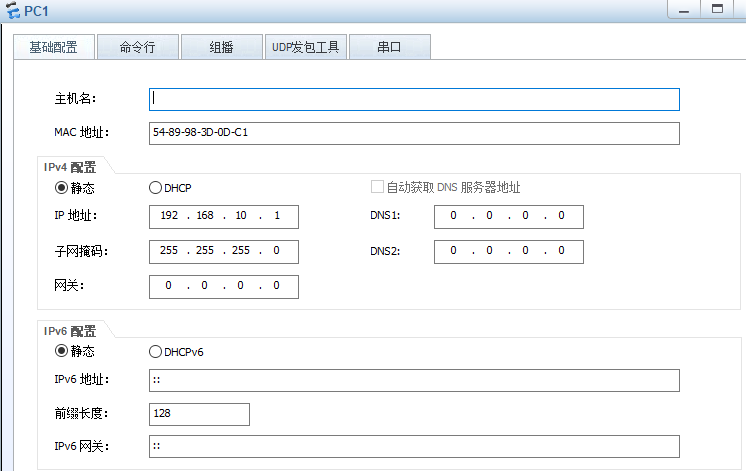Click the PC1 window title text

[37, 10]
